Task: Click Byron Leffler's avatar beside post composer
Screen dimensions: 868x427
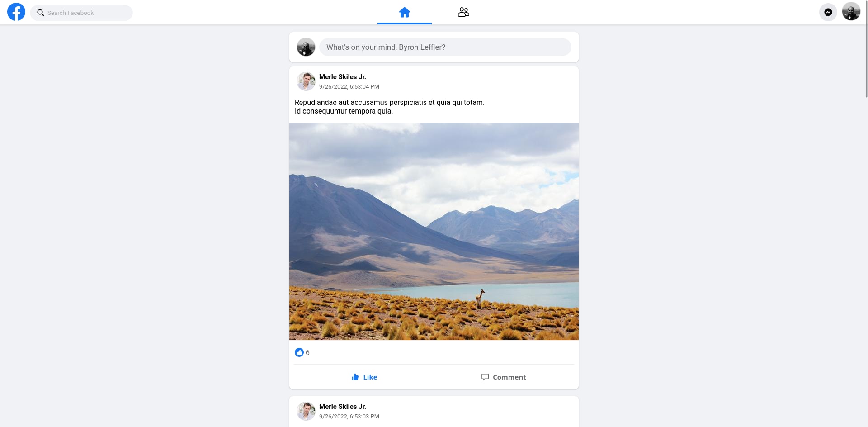Action: coord(306,47)
